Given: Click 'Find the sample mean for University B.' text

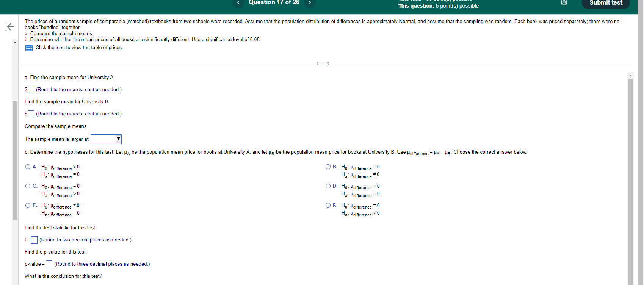Looking at the screenshot, I should (x=67, y=102).
